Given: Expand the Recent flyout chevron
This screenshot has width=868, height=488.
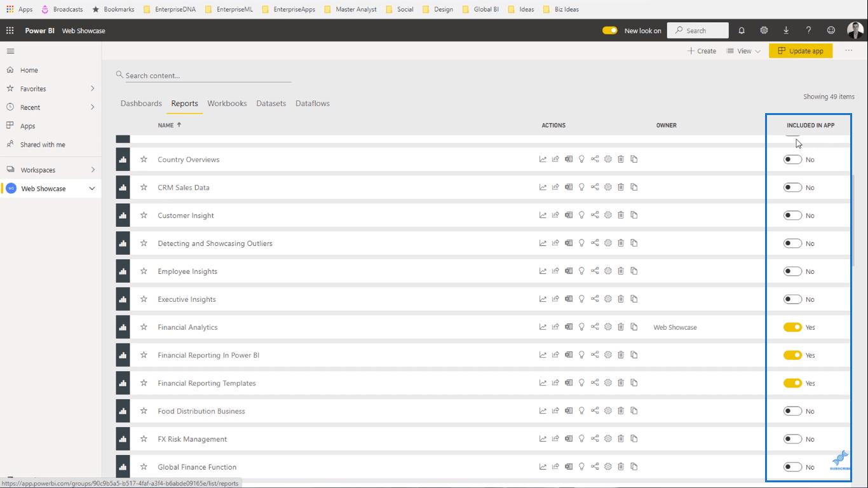Looking at the screenshot, I should coord(92,107).
